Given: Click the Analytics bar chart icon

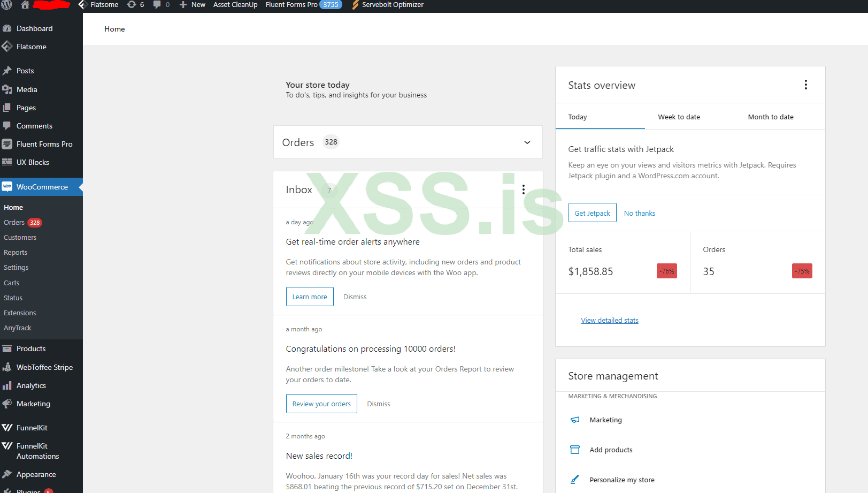Looking at the screenshot, I should tap(7, 385).
